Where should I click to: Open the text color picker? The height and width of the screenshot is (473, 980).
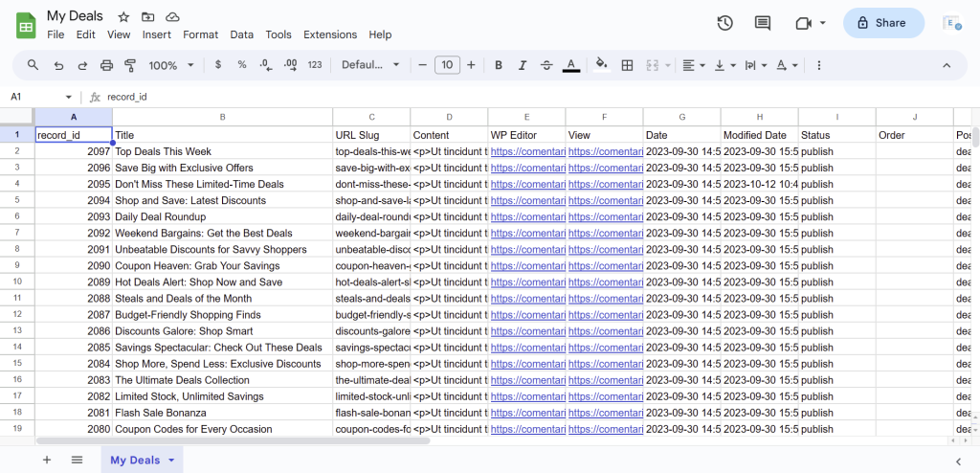click(x=571, y=65)
